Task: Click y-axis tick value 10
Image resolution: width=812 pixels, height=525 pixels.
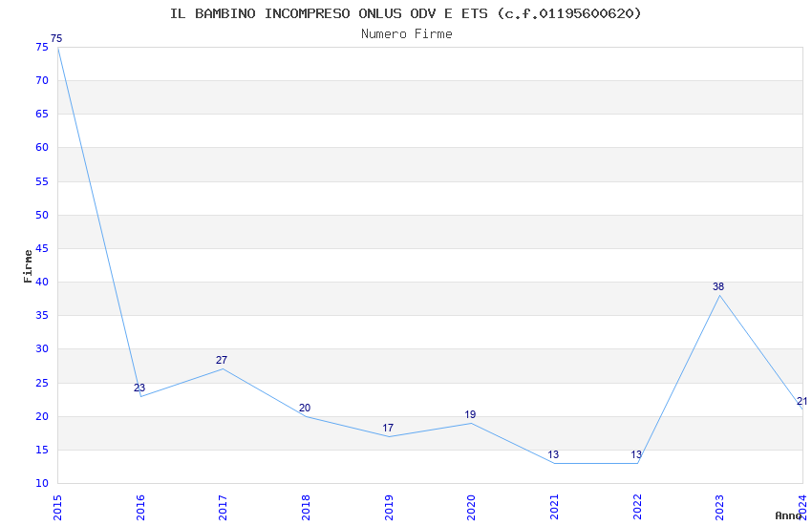Action: tap(42, 483)
